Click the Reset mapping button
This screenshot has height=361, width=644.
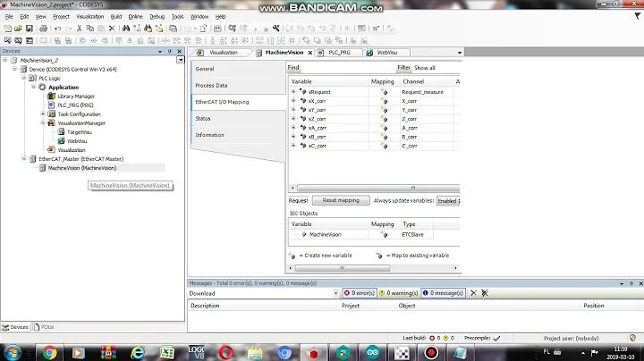(x=341, y=200)
